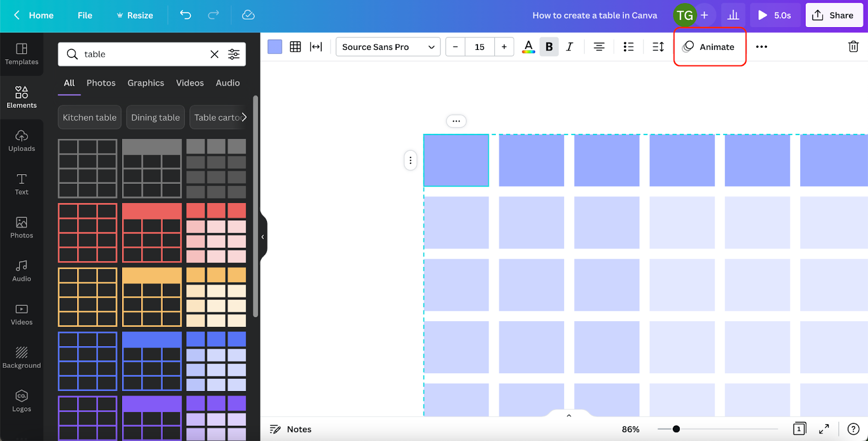Select the Kitchen table suggestion
The image size is (868, 441).
coord(90,117)
